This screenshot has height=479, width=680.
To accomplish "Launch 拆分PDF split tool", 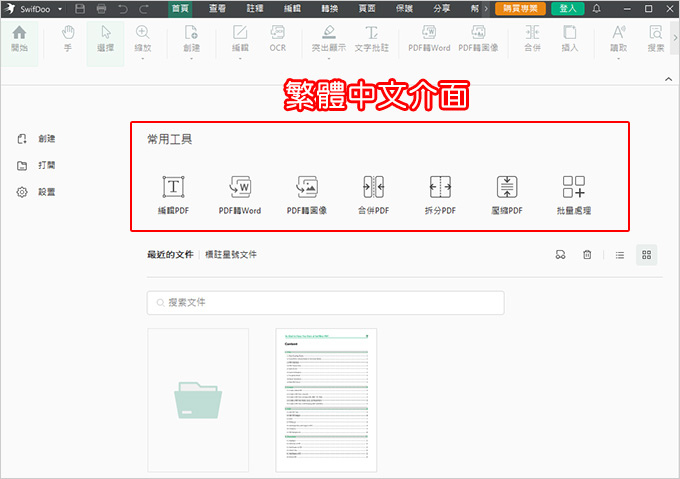I will 440,195.
